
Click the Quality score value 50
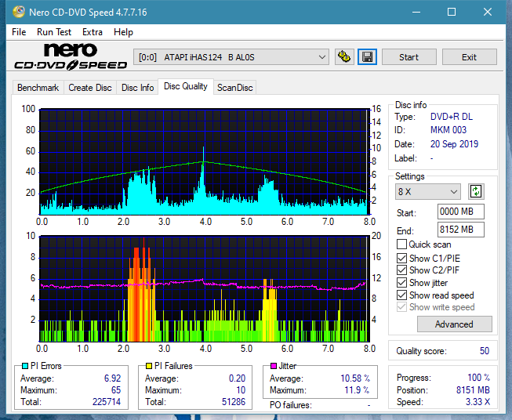485,351
